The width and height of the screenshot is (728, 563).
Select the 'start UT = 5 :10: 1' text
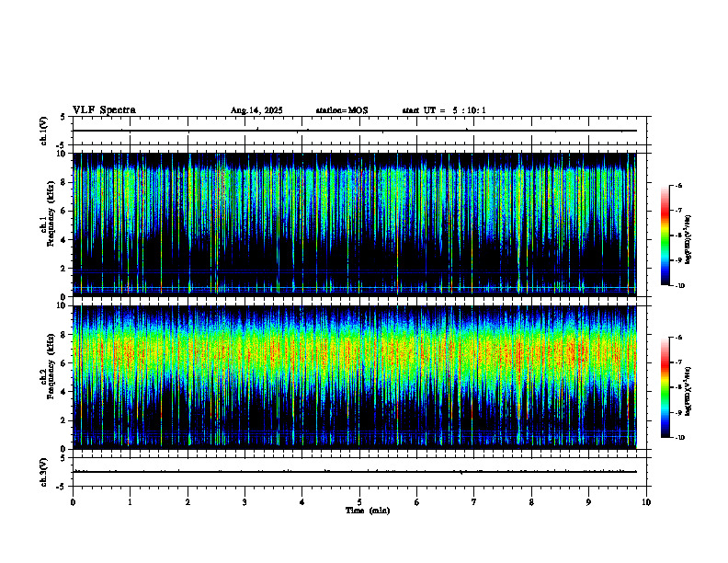pyautogui.click(x=444, y=110)
